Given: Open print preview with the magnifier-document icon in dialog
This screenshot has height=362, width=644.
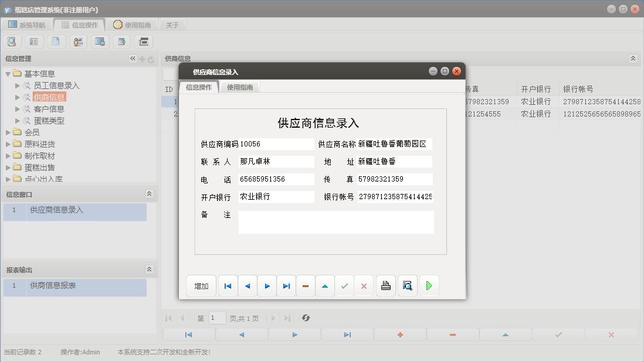Looking at the screenshot, I should [408, 286].
